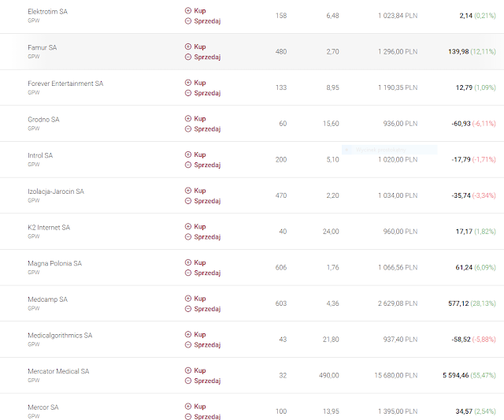
Task: Click the plus icon for Mercator Medical SA
Action: point(188,371)
